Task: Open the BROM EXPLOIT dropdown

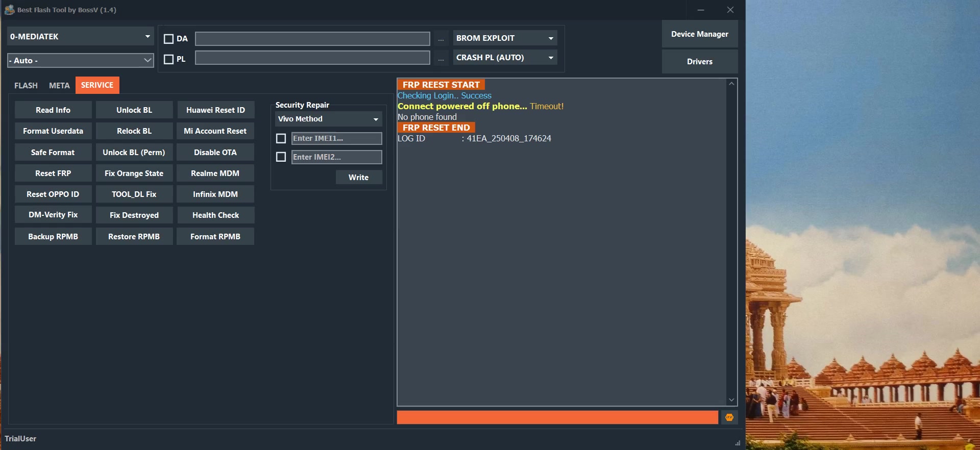Action: [505, 38]
